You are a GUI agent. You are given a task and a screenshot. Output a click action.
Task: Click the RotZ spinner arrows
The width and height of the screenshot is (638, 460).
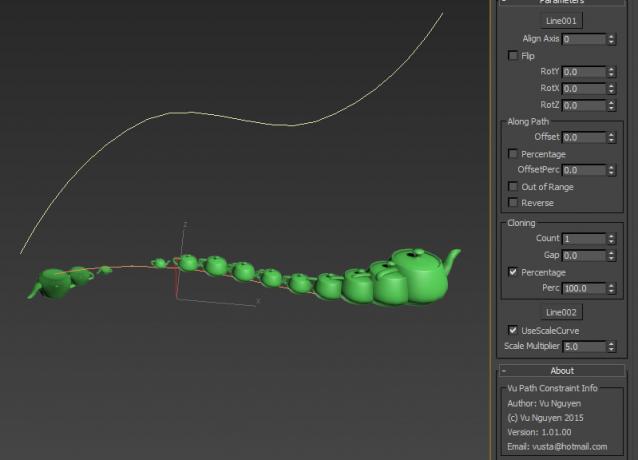coord(611,105)
